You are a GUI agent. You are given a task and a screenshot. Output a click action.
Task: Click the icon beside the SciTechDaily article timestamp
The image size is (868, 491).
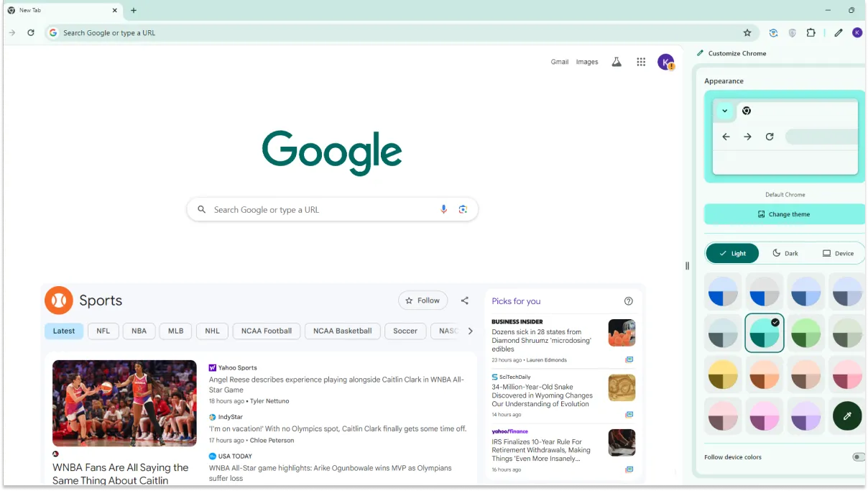[x=629, y=414]
